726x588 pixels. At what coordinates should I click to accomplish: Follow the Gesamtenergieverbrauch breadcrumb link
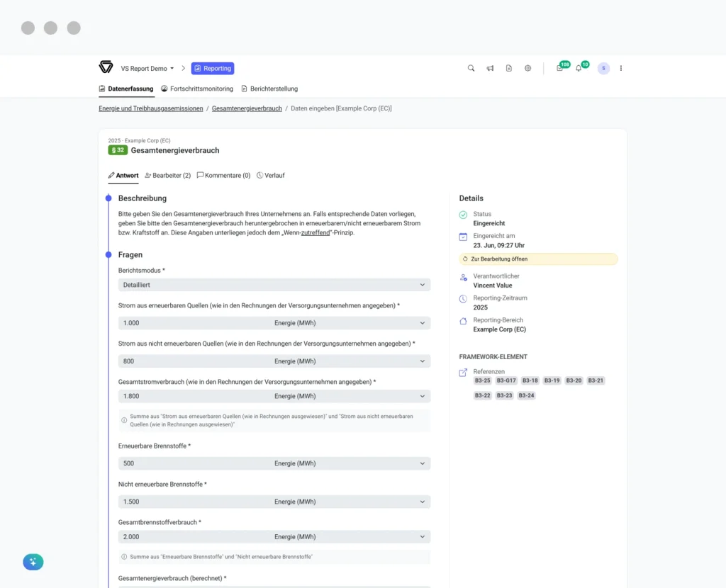[x=247, y=108]
